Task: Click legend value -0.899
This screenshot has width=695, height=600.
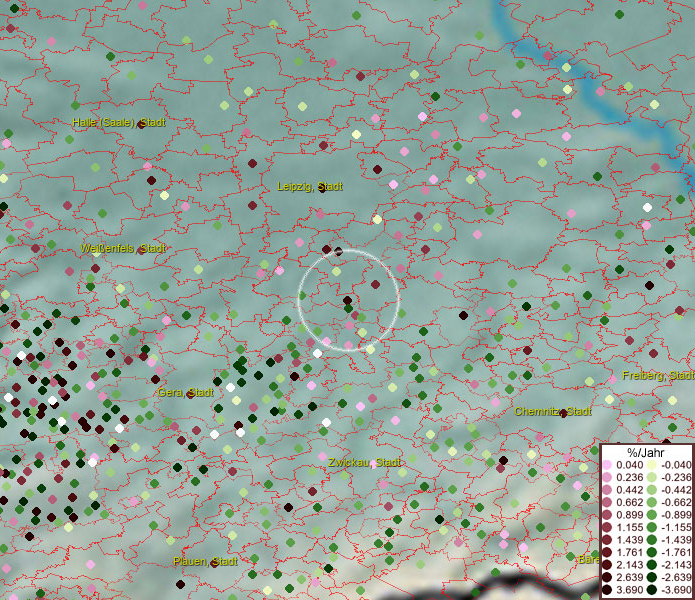Action: point(676,515)
